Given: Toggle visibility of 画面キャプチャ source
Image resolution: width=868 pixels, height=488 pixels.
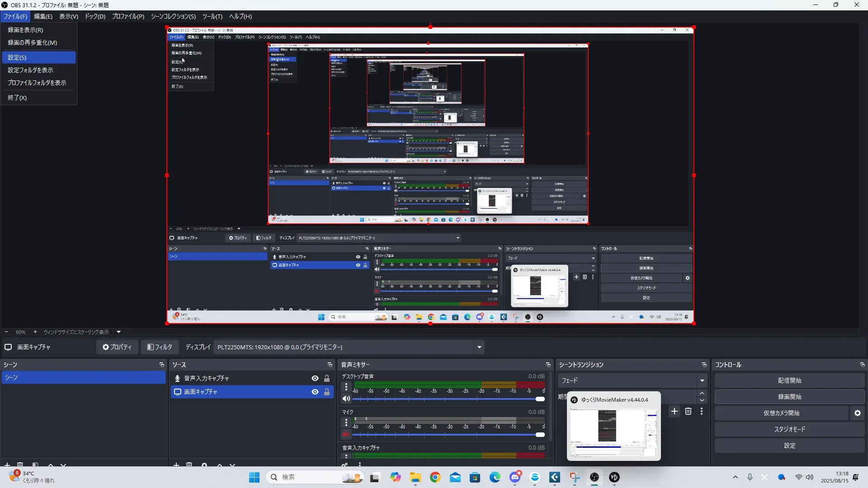Looking at the screenshot, I should [x=315, y=392].
